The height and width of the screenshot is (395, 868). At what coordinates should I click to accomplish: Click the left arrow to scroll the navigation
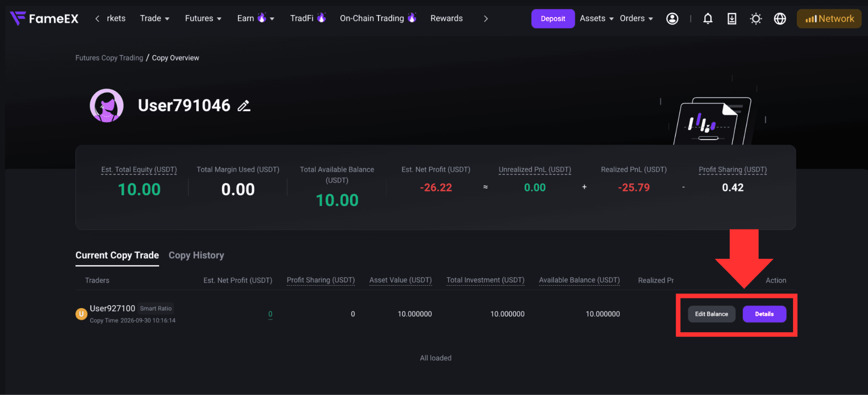97,19
